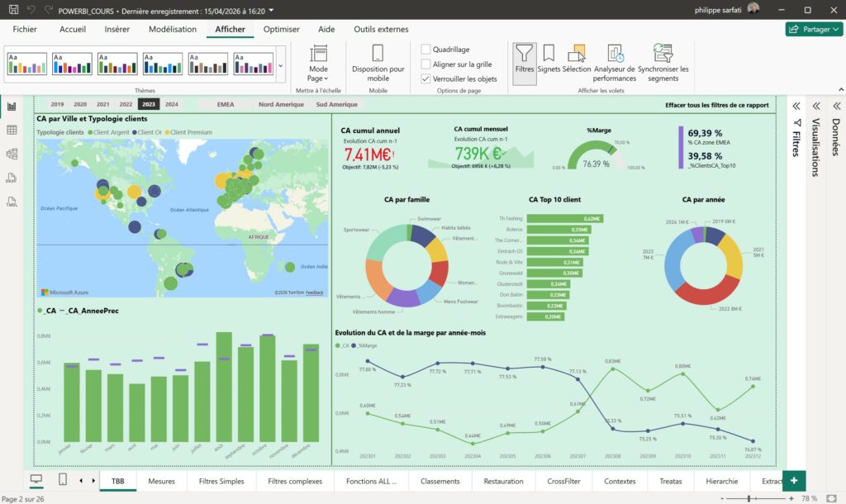The width and height of the screenshot is (846, 504).
Task: Click Effacer tous les filtres de ce rapport
Action: point(716,105)
